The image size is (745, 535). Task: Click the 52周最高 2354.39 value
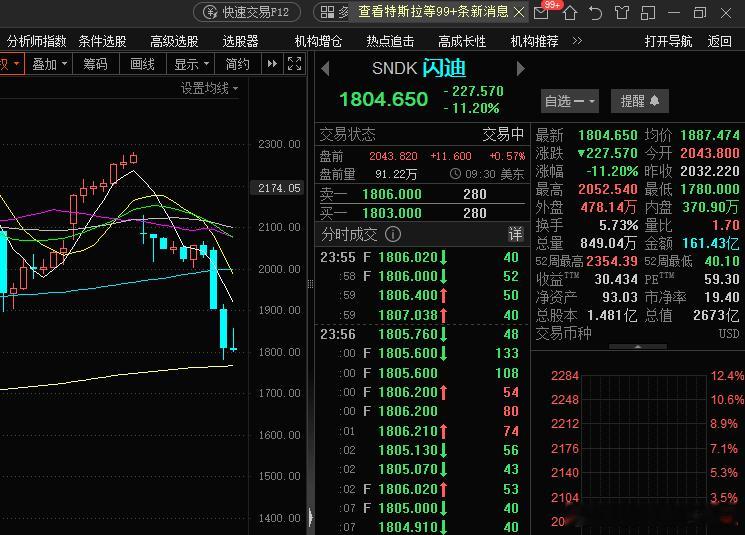[612, 261]
